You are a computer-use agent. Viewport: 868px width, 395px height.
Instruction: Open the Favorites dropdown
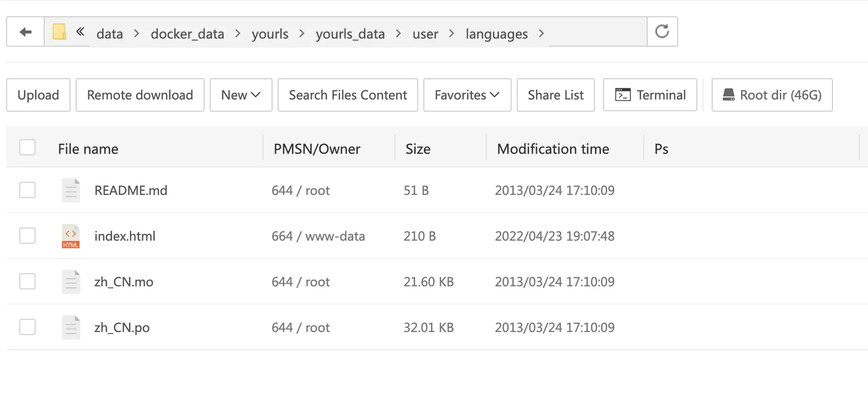point(467,95)
